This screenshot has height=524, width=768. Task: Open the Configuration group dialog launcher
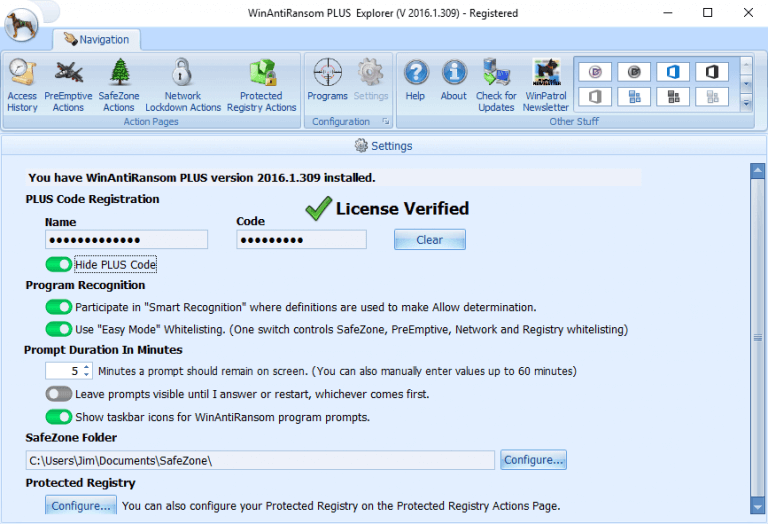pos(385,121)
